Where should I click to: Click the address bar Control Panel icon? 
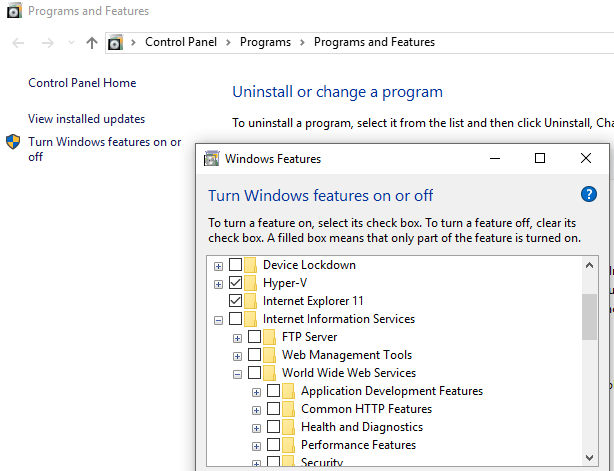point(115,42)
